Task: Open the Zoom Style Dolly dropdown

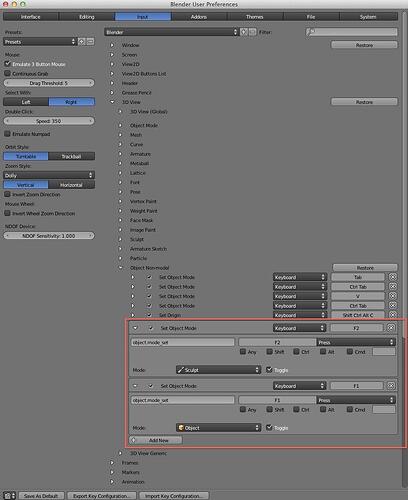Action: pos(49,175)
